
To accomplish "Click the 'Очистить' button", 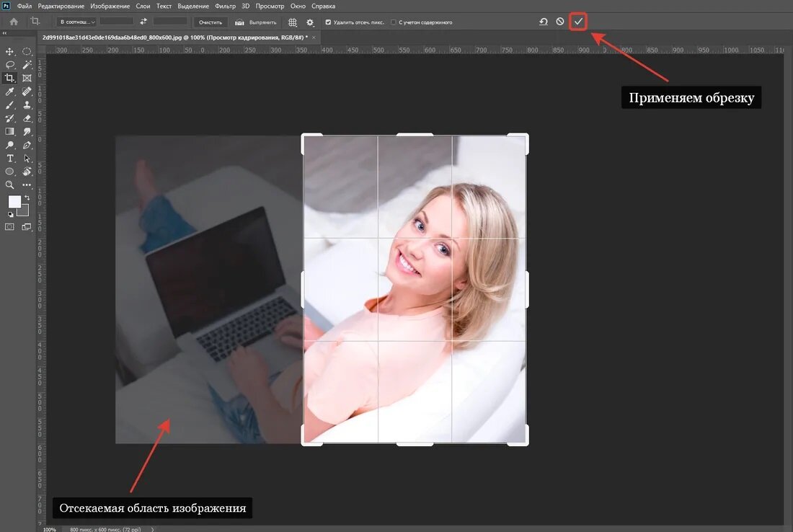I will (211, 22).
